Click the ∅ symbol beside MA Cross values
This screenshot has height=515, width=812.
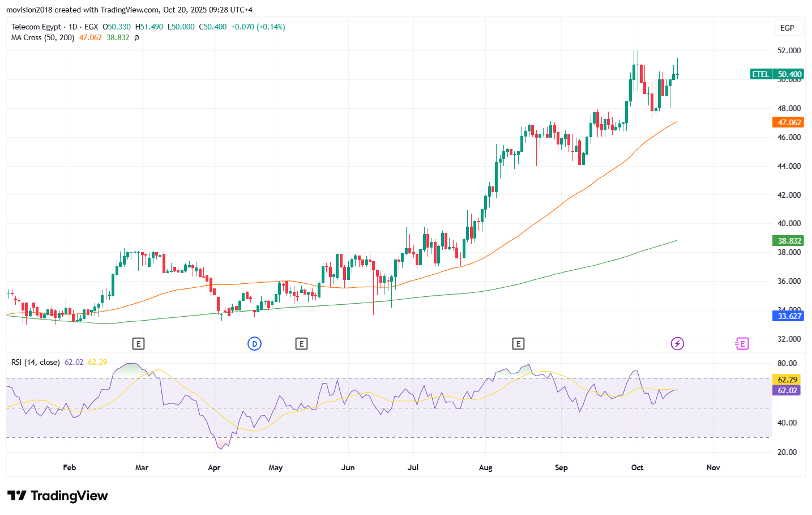pos(136,38)
